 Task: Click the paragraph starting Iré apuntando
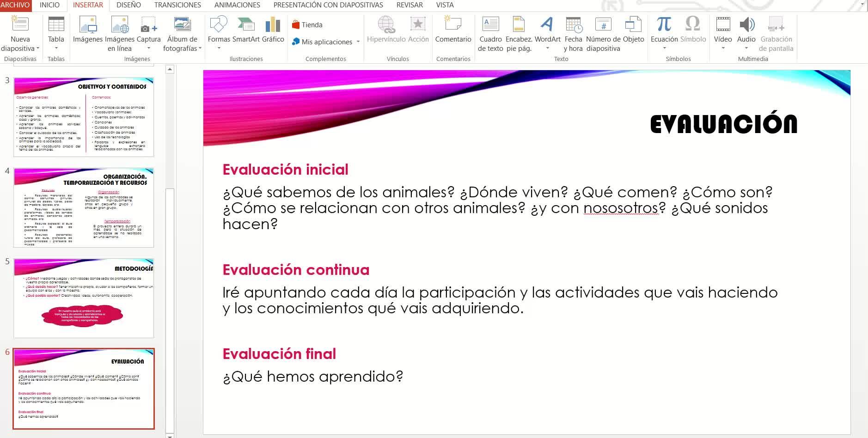[x=500, y=300]
